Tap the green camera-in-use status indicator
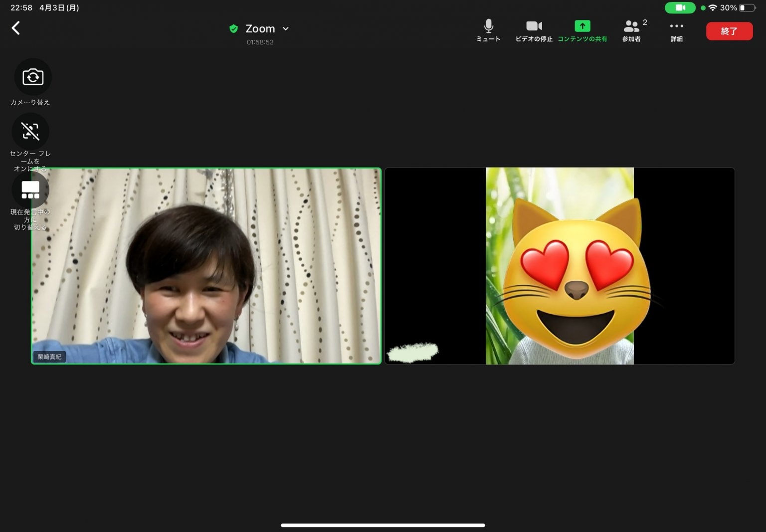 [680, 8]
